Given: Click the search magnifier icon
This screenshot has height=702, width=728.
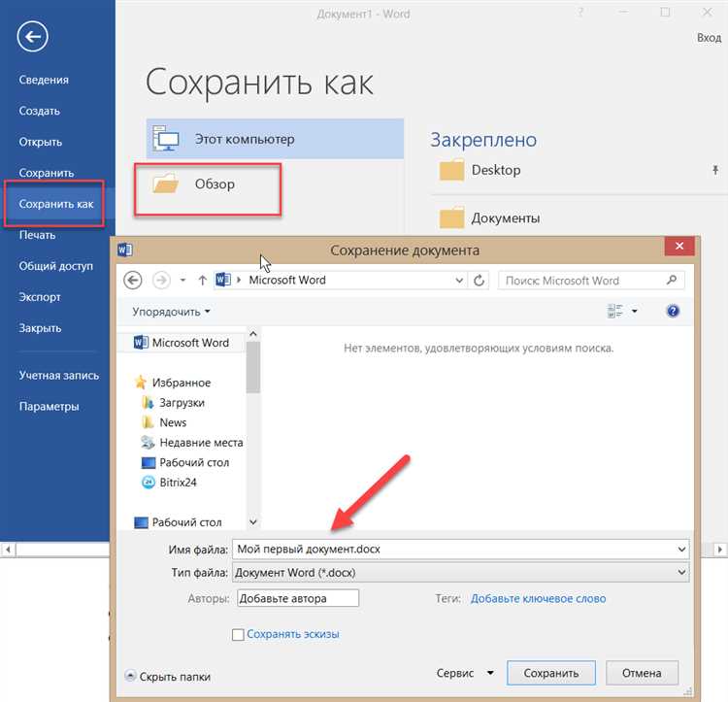Looking at the screenshot, I should pyautogui.click(x=672, y=280).
